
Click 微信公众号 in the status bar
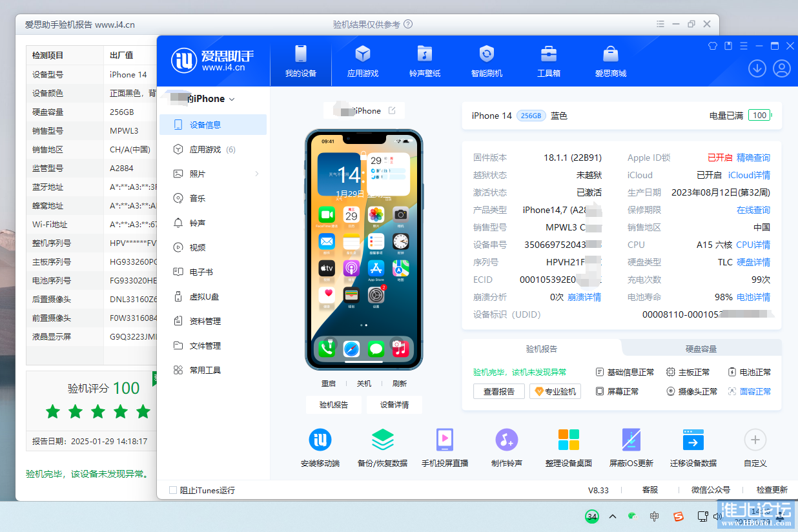coord(710,490)
